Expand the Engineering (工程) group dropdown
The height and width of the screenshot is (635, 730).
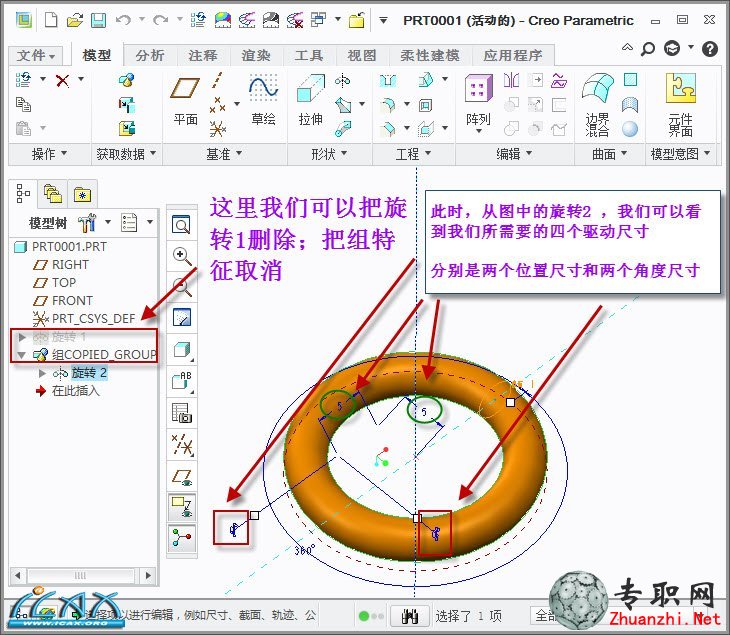[x=413, y=154]
